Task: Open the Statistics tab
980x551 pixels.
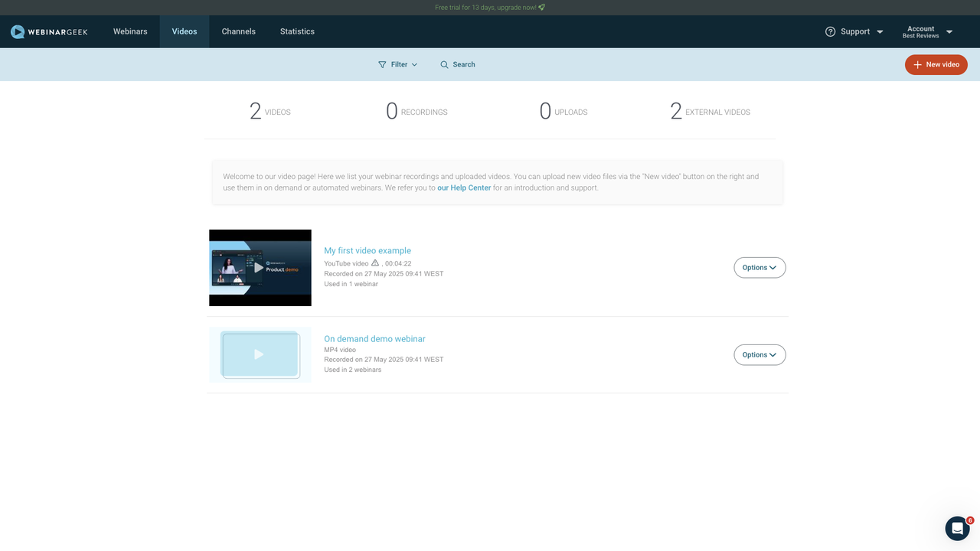Action: (297, 31)
